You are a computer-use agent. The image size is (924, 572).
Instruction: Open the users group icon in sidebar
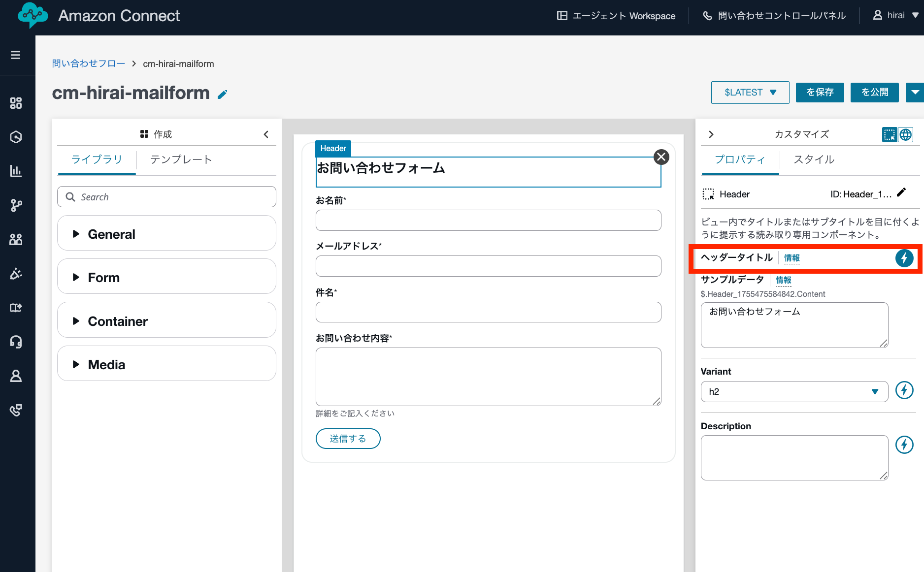[x=16, y=239]
